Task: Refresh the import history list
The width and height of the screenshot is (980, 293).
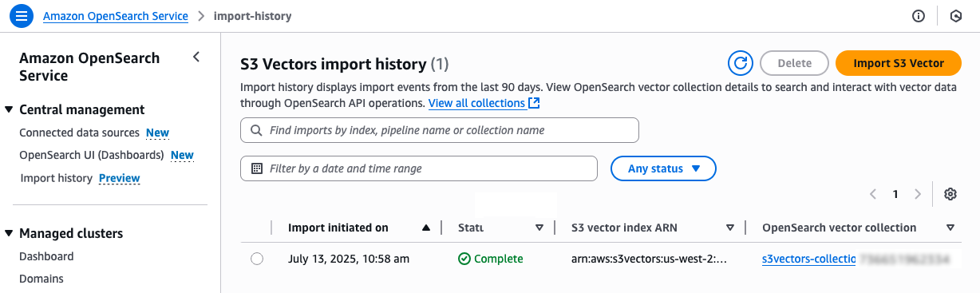Action: click(741, 63)
